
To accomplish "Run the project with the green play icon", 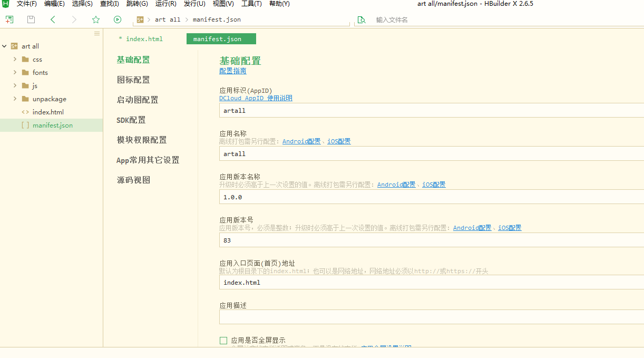I will tap(116, 19).
